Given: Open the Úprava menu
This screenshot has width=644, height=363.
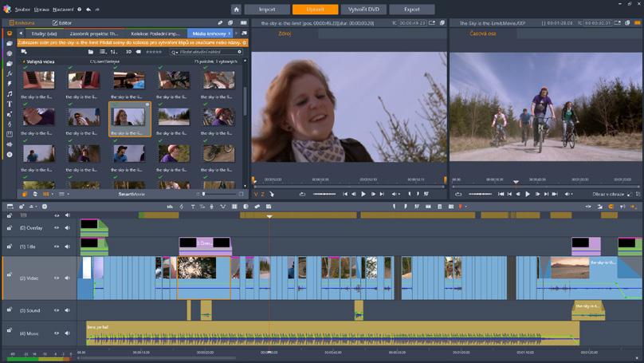Looking at the screenshot, I should pos(41,9).
